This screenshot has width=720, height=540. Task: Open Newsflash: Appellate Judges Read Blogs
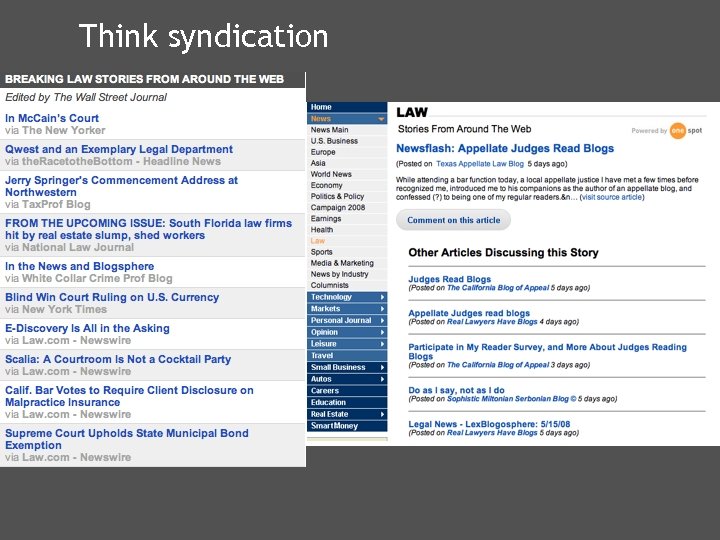point(505,148)
